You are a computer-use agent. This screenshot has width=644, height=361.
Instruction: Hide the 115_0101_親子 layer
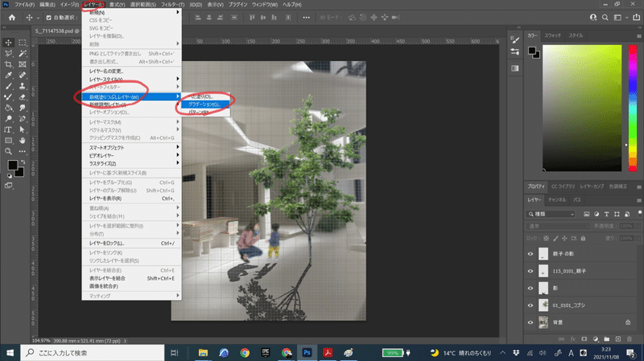(530, 271)
